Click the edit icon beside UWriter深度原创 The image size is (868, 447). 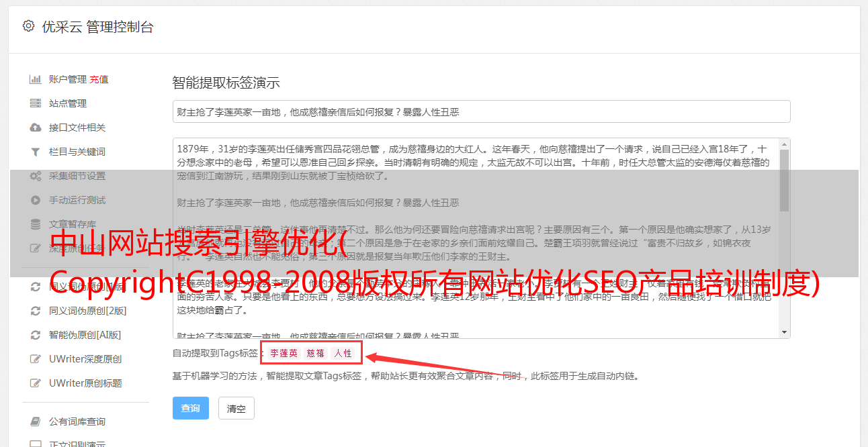(36, 359)
